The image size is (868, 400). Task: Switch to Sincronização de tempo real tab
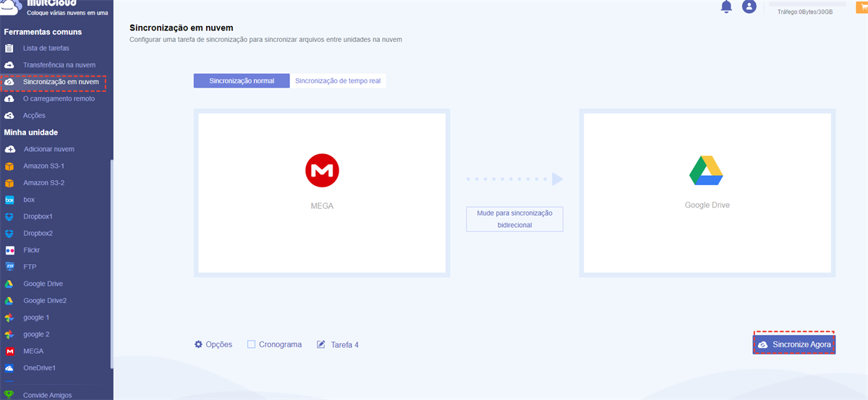338,81
